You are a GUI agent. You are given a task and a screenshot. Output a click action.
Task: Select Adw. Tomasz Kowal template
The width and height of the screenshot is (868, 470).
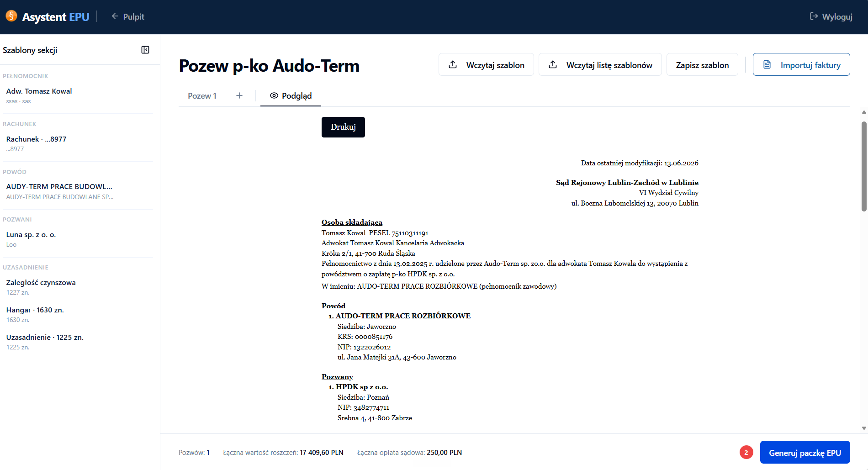(79, 95)
